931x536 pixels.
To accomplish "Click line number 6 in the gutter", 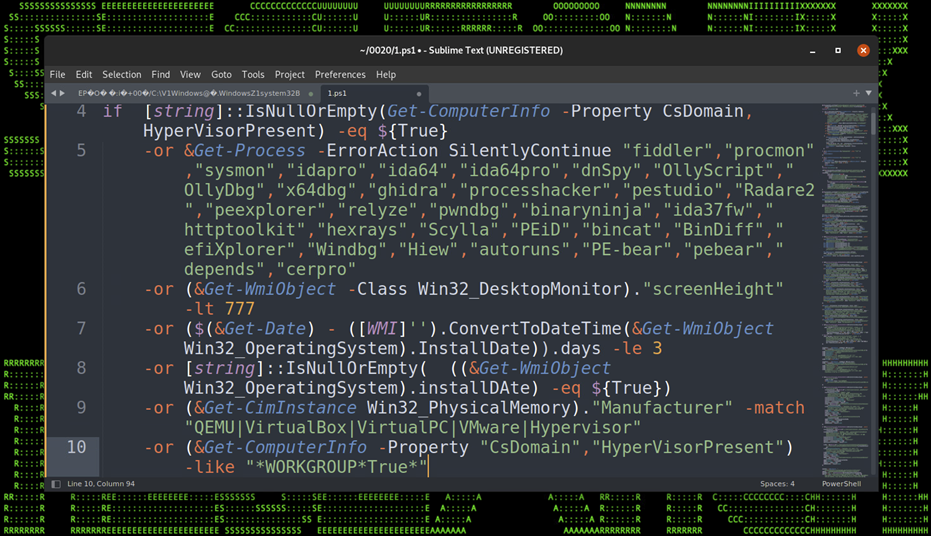I will tap(81, 289).
